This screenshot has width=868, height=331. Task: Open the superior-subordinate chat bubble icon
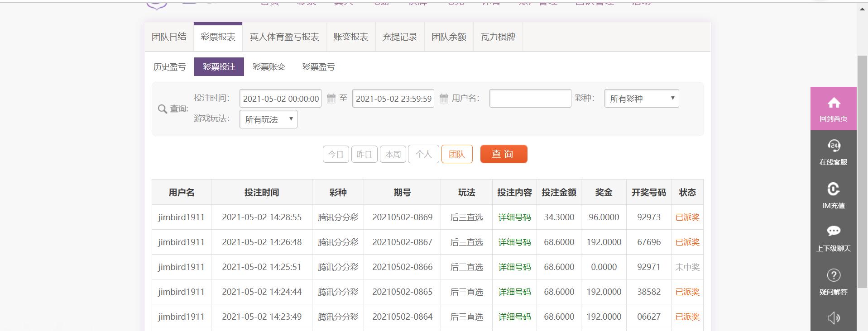833,231
